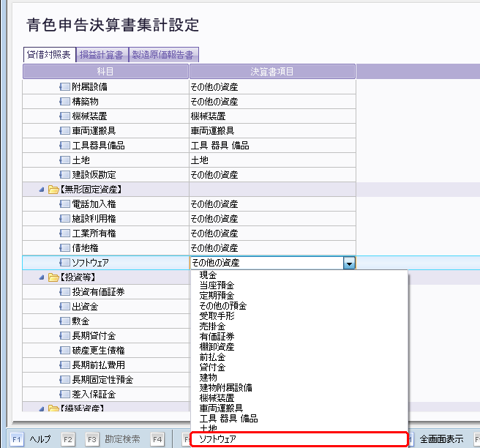Click the 投資等 folder icon
The height and width of the screenshot is (448, 480).
pyautogui.click(x=53, y=277)
